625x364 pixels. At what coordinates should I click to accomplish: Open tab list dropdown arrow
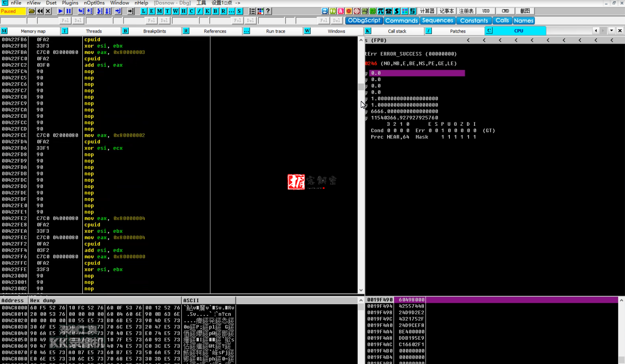pos(612,31)
